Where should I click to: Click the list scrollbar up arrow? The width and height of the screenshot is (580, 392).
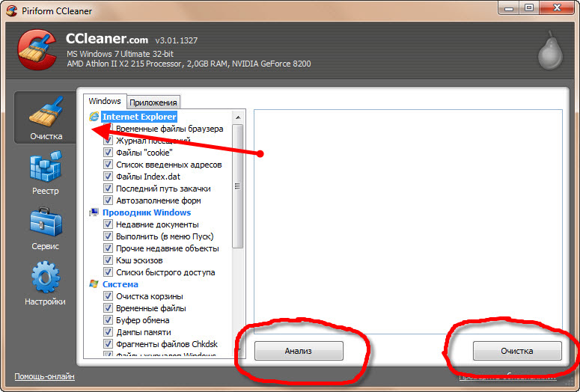click(238, 117)
